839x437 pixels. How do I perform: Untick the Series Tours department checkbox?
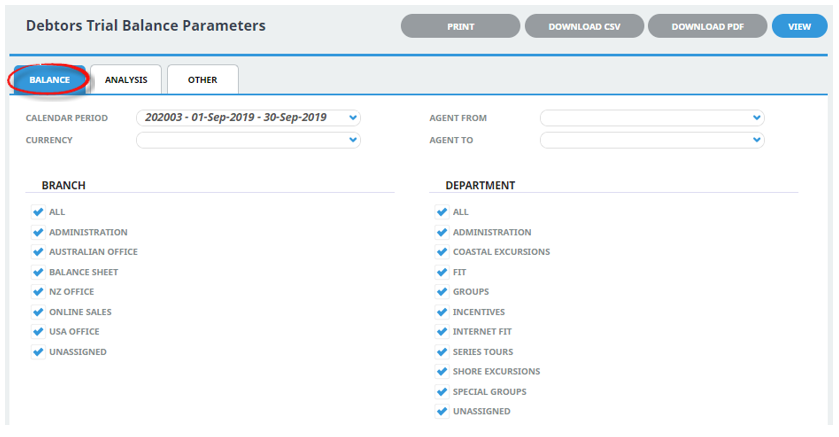point(441,352)
